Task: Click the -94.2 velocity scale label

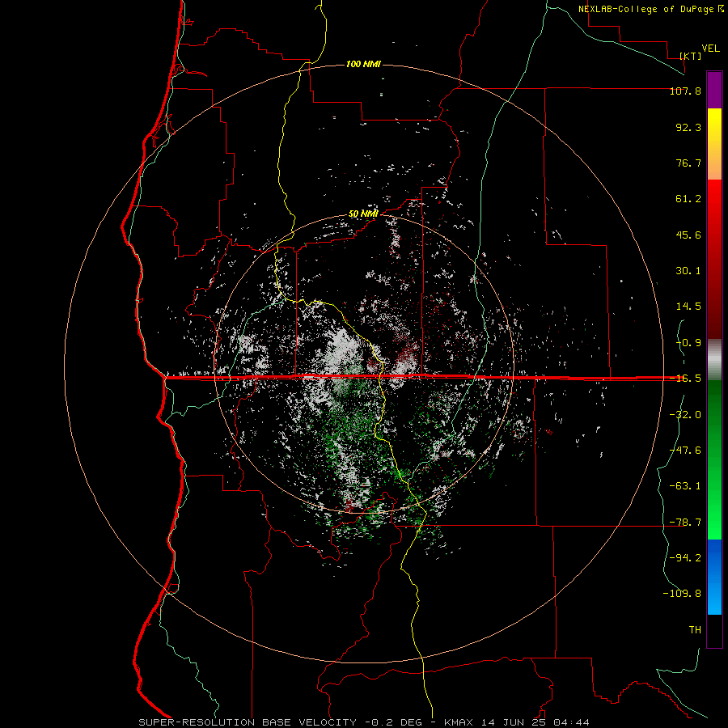Action: tap(685, 558)
